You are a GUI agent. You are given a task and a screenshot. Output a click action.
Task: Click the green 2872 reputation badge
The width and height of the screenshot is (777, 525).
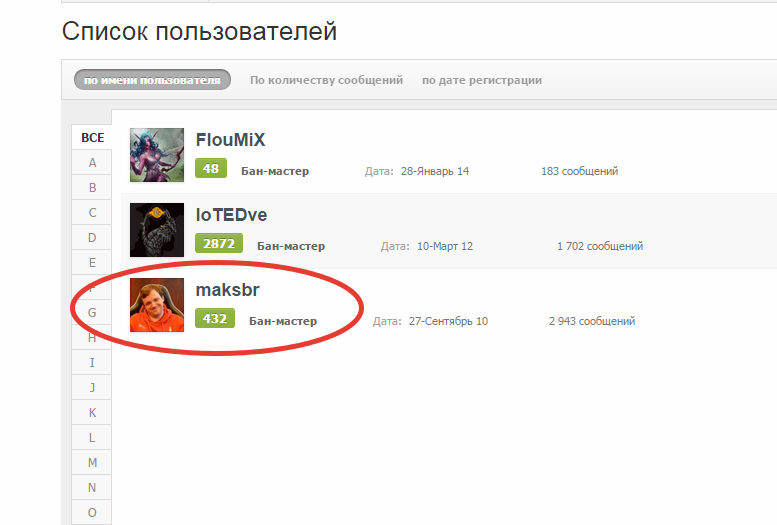pos(219,243)
